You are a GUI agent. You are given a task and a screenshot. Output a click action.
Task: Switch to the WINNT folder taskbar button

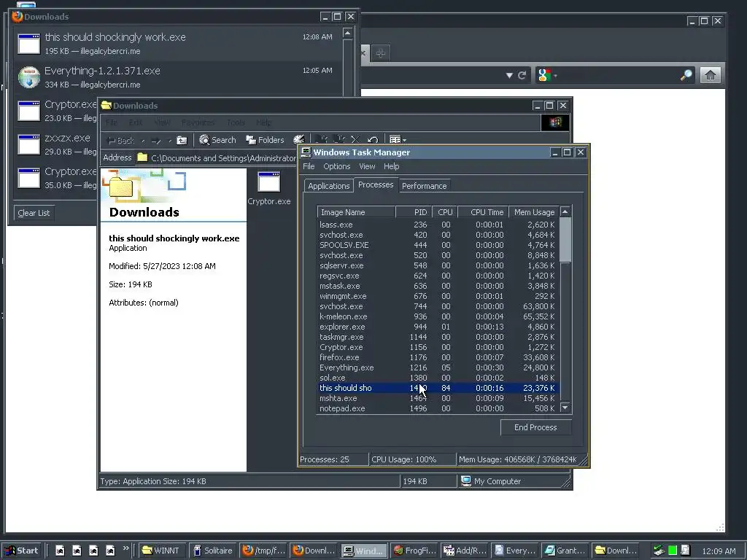161,551
